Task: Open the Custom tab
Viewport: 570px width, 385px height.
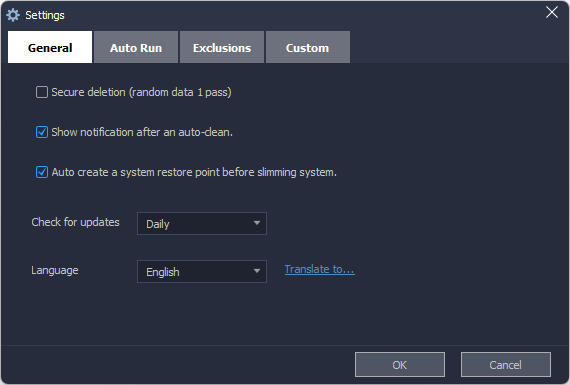Action: click(308, 47)
